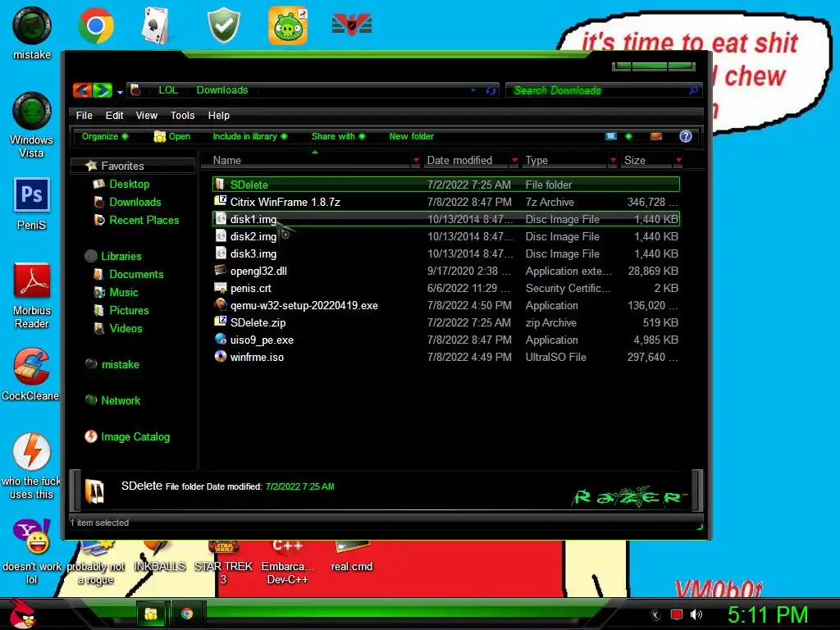Click the Favorites header in sidebar
Viewport: 840px width, 630px height.
coord(122,166)
